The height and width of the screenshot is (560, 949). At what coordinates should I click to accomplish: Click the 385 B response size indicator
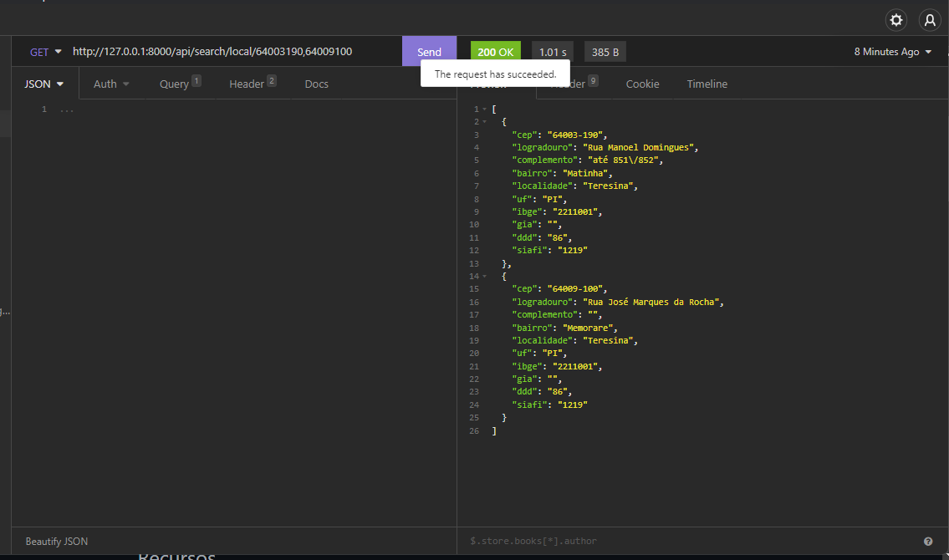pyautogui.click(x=605, y=51)
